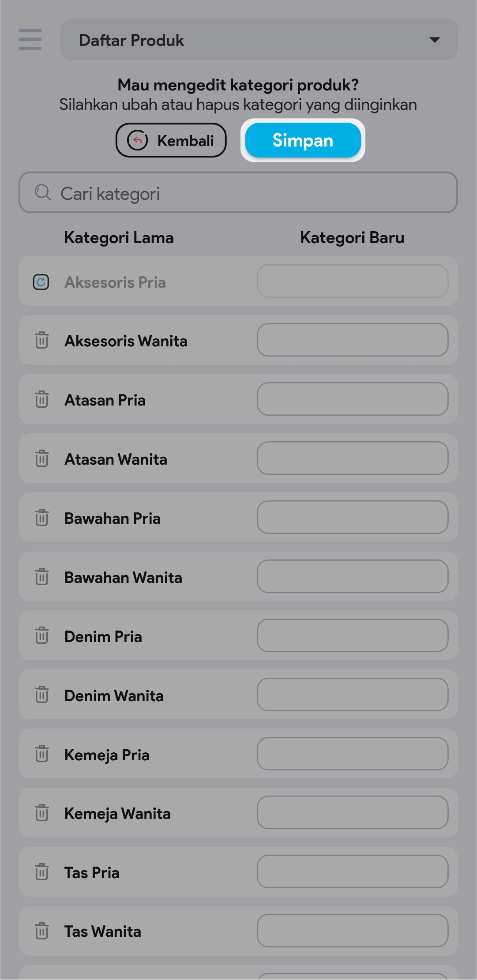Screen dimensions: 477x980
Task: Delete the Atasan Pria category
Action: click(x=42, y=399)
